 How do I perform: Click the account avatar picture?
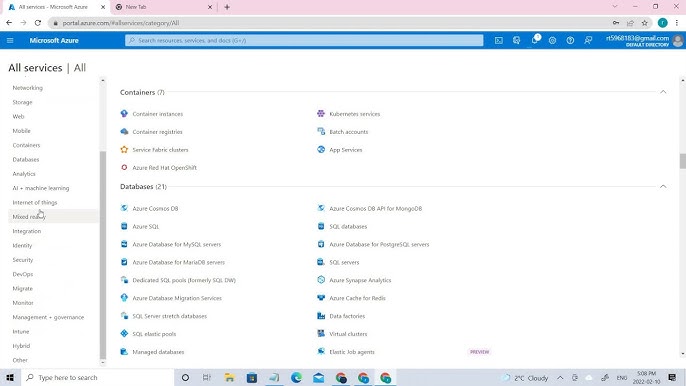(678, 41)
